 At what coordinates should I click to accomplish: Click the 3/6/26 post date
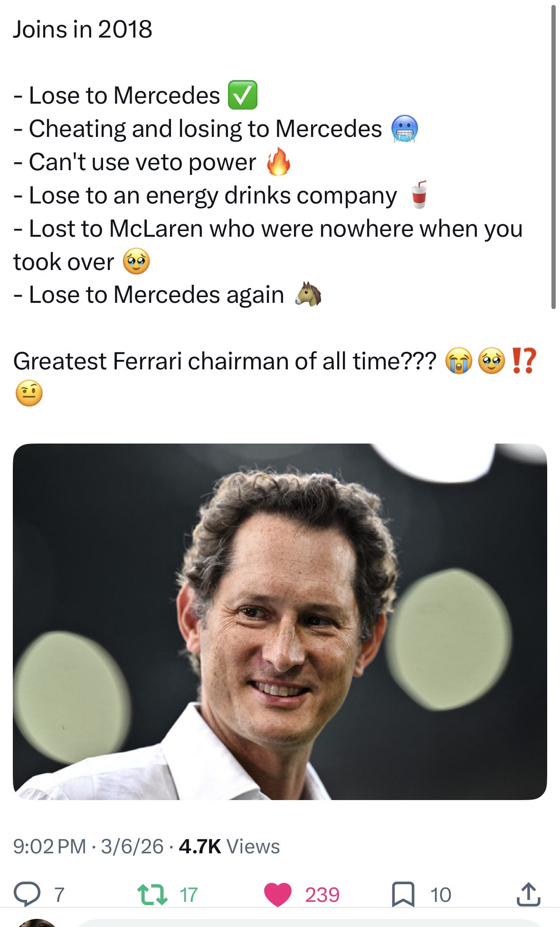133,846
